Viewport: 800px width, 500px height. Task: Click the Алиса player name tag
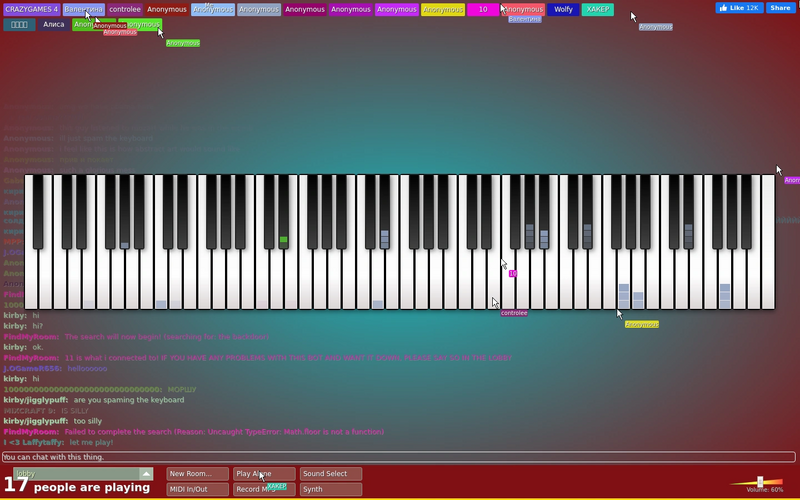(x=54, y=24)
